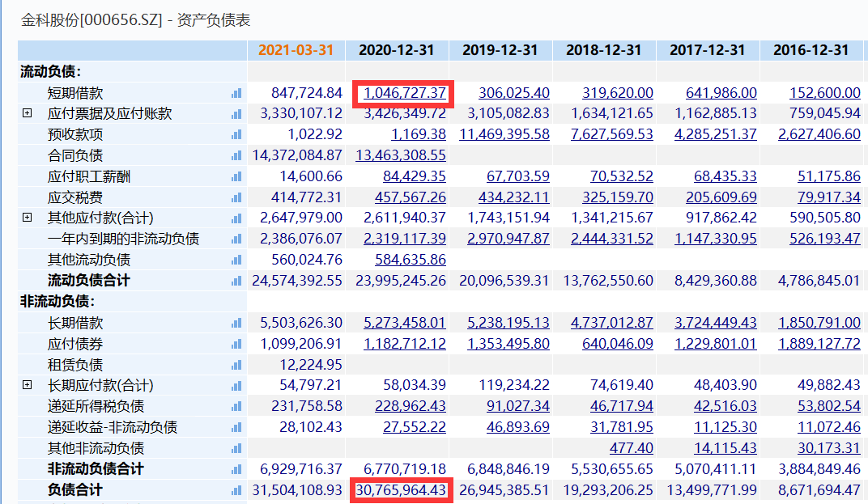Expand the 应付票据及应付账款 row
Viewport: 868px width, 504px height.
pos(27,113)
